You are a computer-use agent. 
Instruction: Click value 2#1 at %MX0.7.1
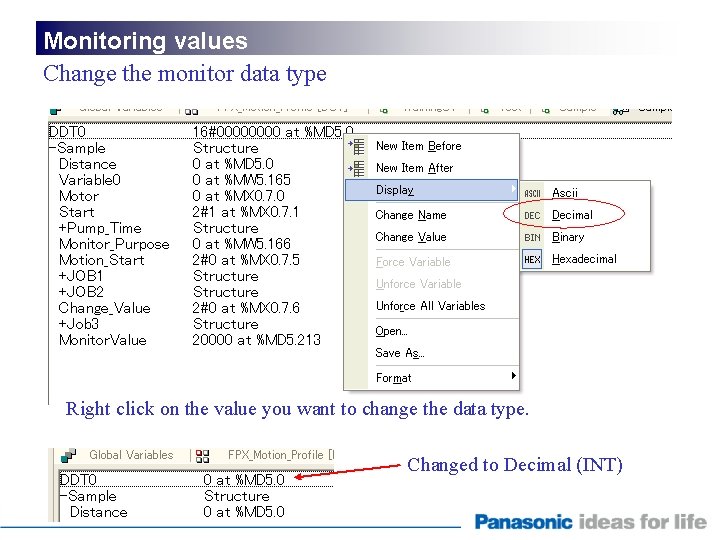246,212
